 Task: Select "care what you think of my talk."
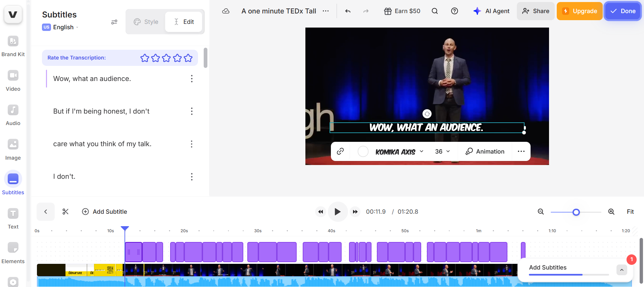(x=102, y=144)
